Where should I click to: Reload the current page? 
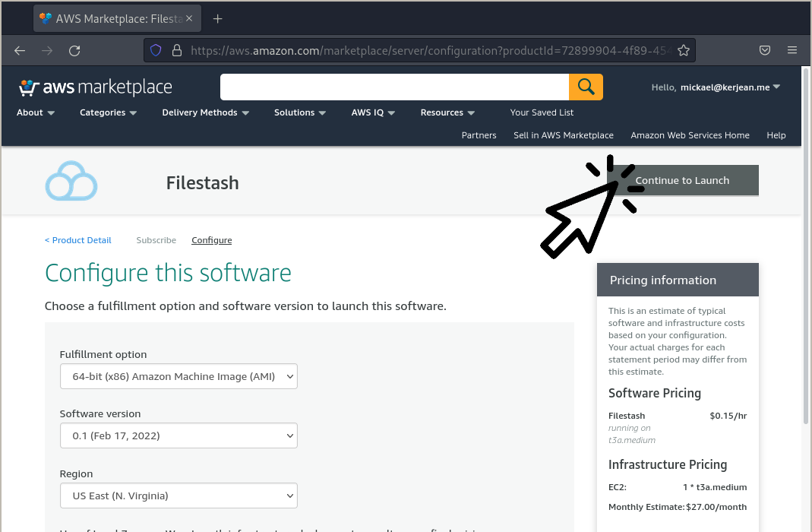coord(74,50)
